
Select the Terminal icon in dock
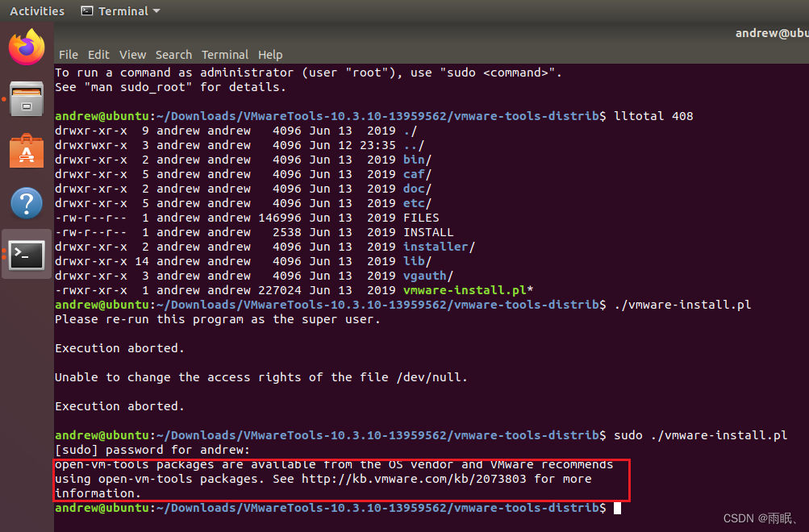tap(27, 255)
